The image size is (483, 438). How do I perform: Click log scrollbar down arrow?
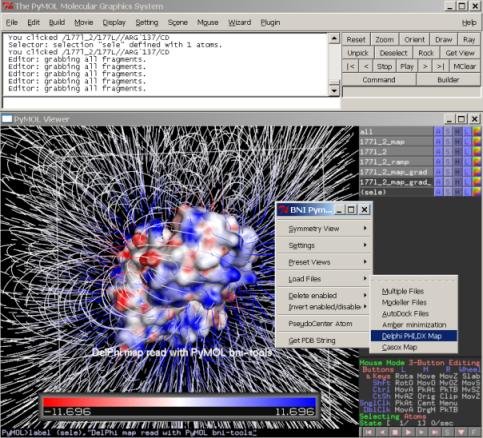pos(334,90)
